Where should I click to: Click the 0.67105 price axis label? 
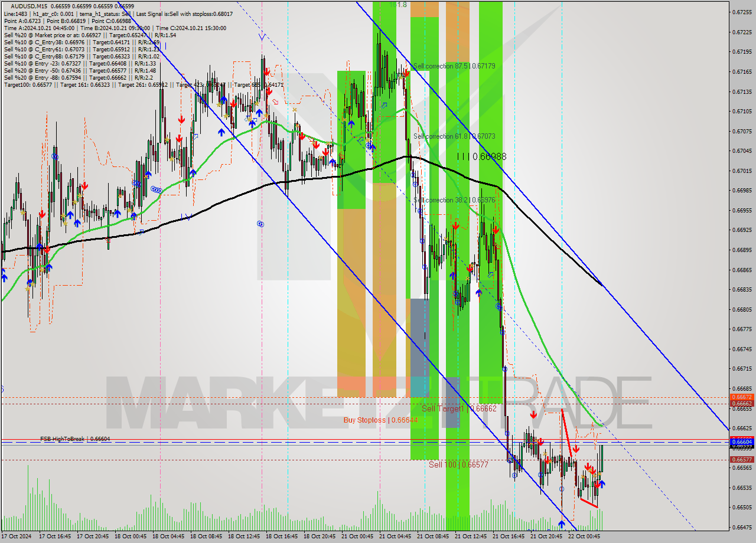[x=742, y=112]
